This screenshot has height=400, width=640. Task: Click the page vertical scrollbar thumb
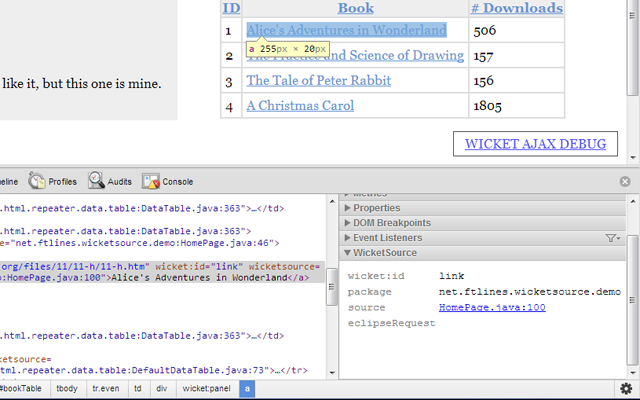pos(633,48)
